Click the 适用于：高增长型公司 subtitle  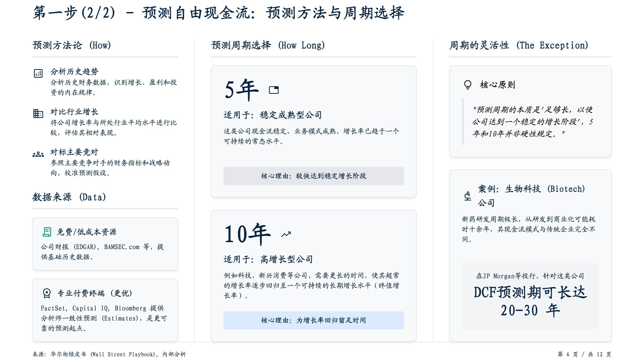[268, 259]
